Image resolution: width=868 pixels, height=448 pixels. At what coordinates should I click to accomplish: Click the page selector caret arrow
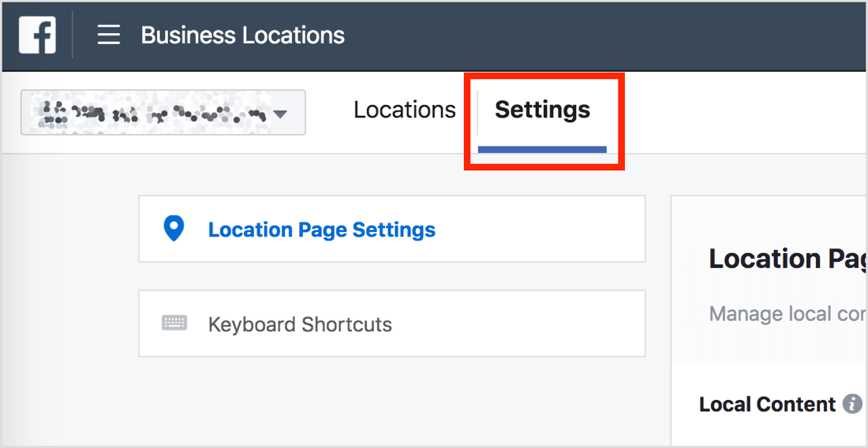coord(281,114)
